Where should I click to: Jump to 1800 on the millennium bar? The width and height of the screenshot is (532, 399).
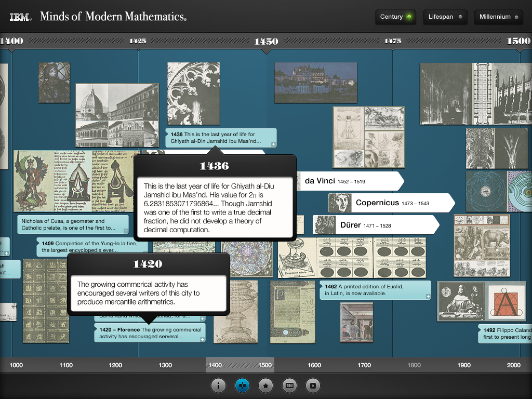tap(414, 365)
